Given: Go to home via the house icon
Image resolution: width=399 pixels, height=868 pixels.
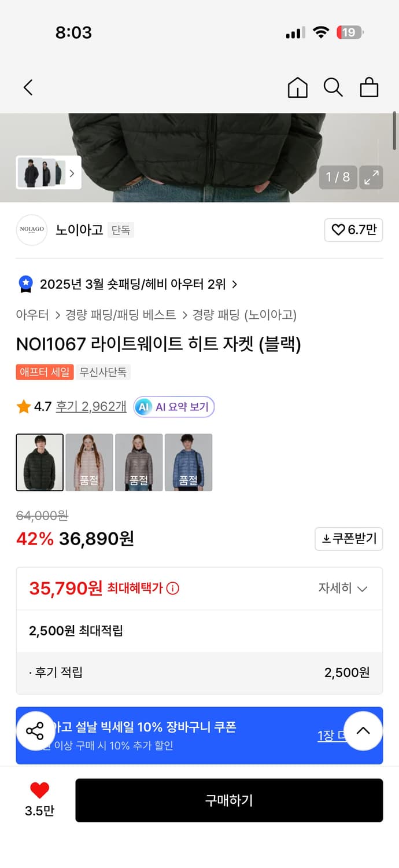Looking at the screenshot, I should (x=297, y=88).
